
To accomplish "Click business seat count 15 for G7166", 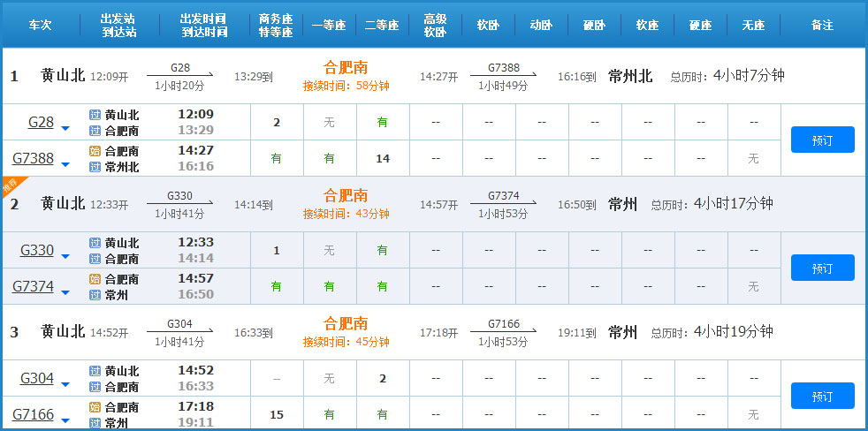I will (x=277, y=414).
